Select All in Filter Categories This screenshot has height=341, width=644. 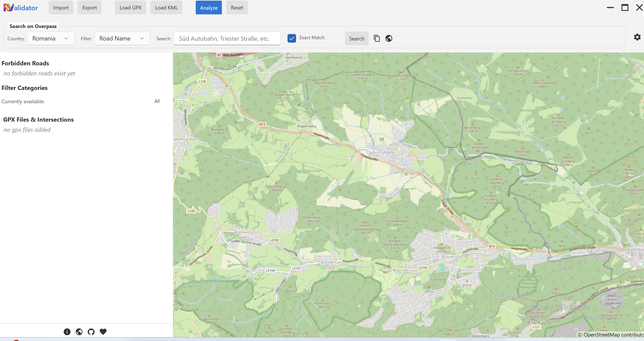[157, 101]
